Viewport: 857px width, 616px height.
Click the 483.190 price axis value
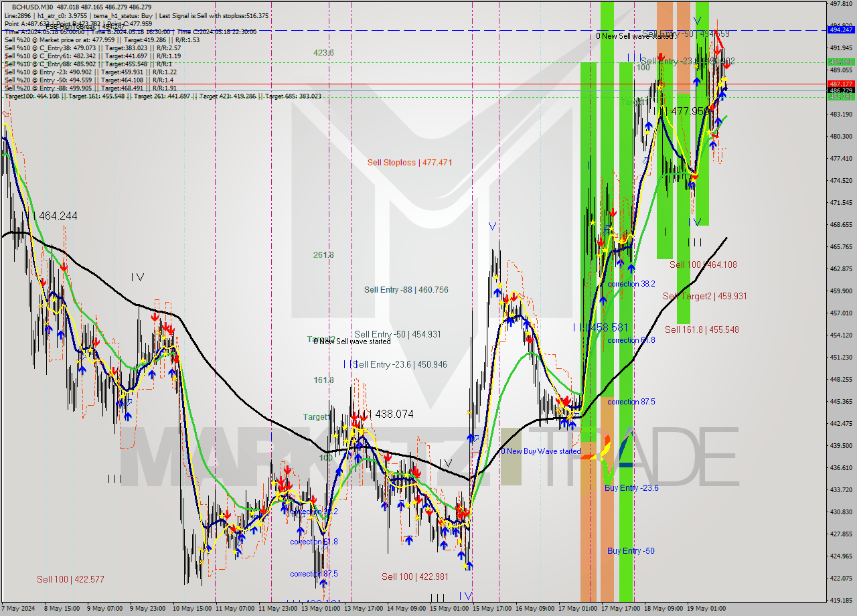(841, 114)
